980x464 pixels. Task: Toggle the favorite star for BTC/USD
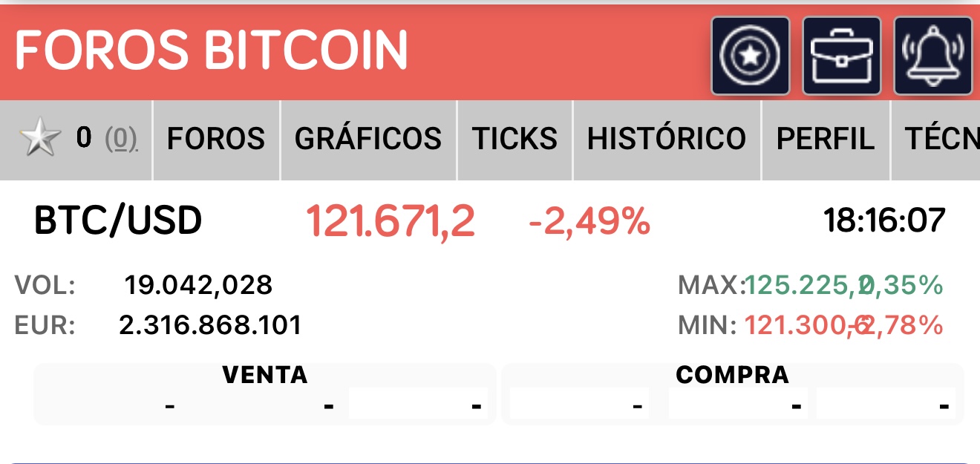(40, 139)
